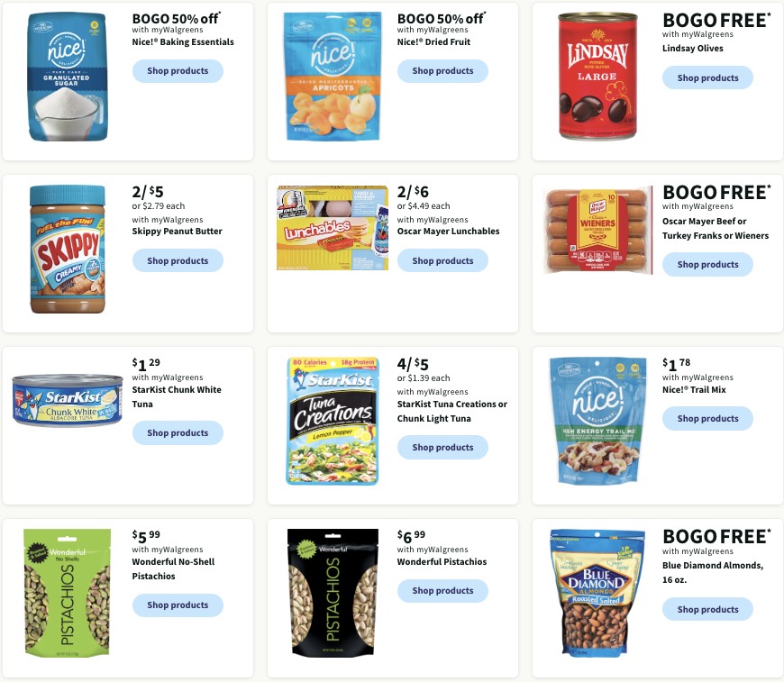Select the Skippy creamy peanut butter jar image
The width and height of the screenshot is (784, 682).
tap(68, 249)
